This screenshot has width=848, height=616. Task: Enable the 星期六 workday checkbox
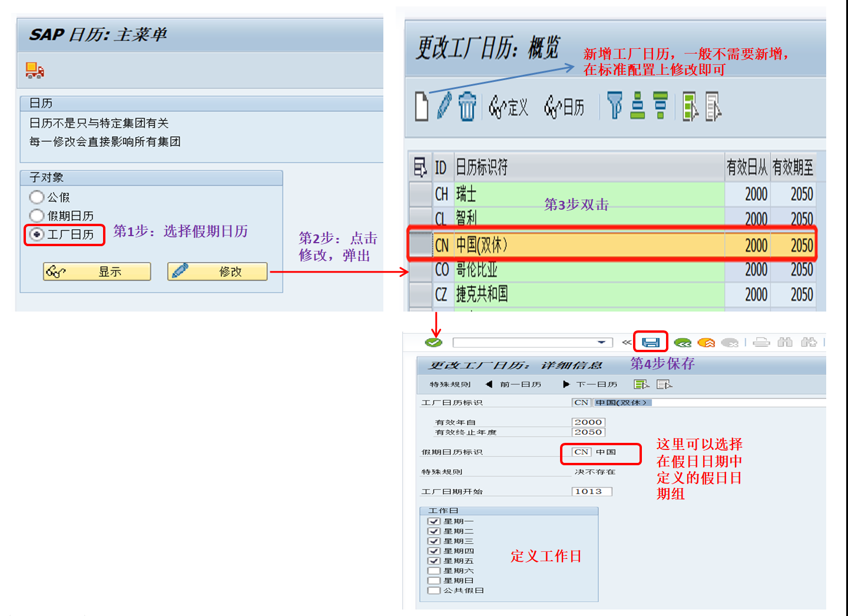(434, 570)
